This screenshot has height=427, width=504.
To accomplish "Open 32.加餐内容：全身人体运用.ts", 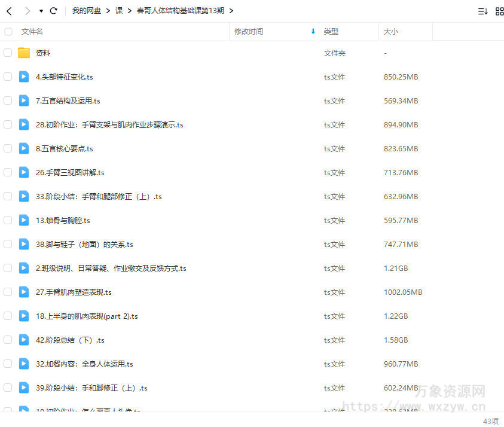I will click(x=84, y=364).
